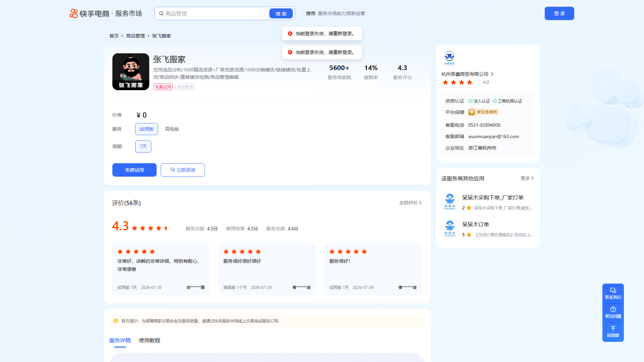Click the 免费试用 tag under the title
The image size is (644, 362).
(x=163, y=87)
